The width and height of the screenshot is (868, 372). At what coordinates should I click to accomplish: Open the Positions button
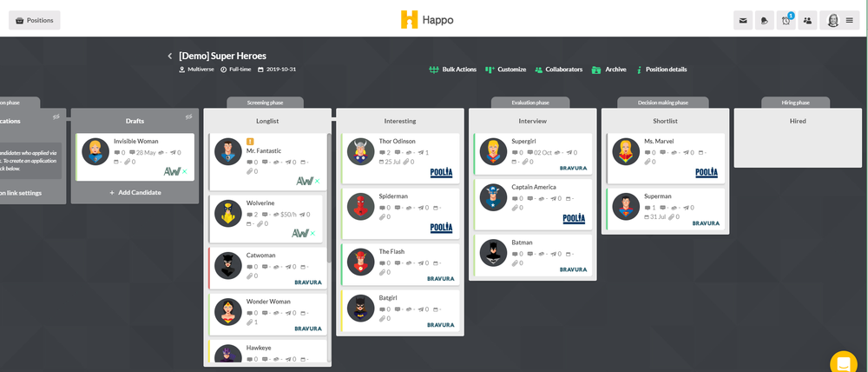(35, 21)
